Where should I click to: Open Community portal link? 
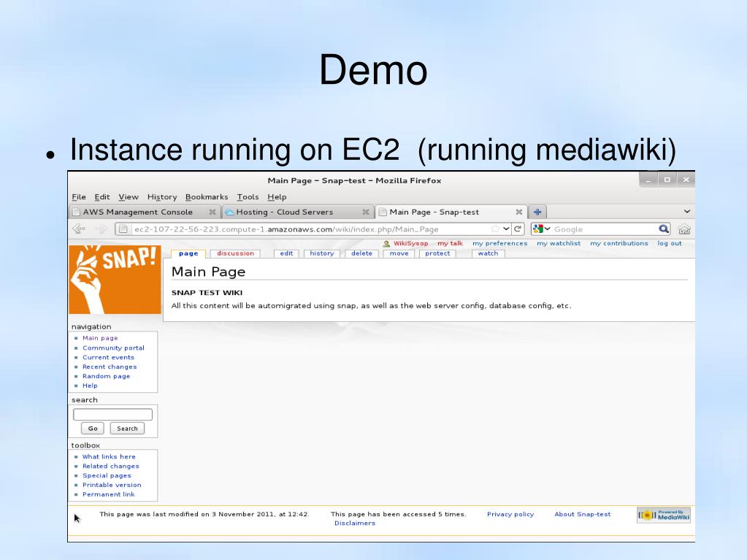click(x=113, y=348)
